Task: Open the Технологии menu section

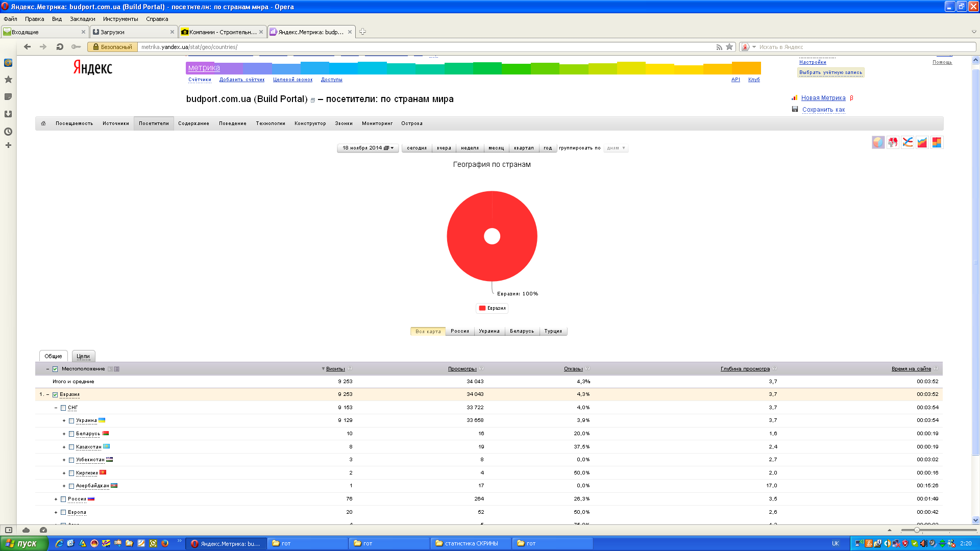Action: tap(271, 123)
